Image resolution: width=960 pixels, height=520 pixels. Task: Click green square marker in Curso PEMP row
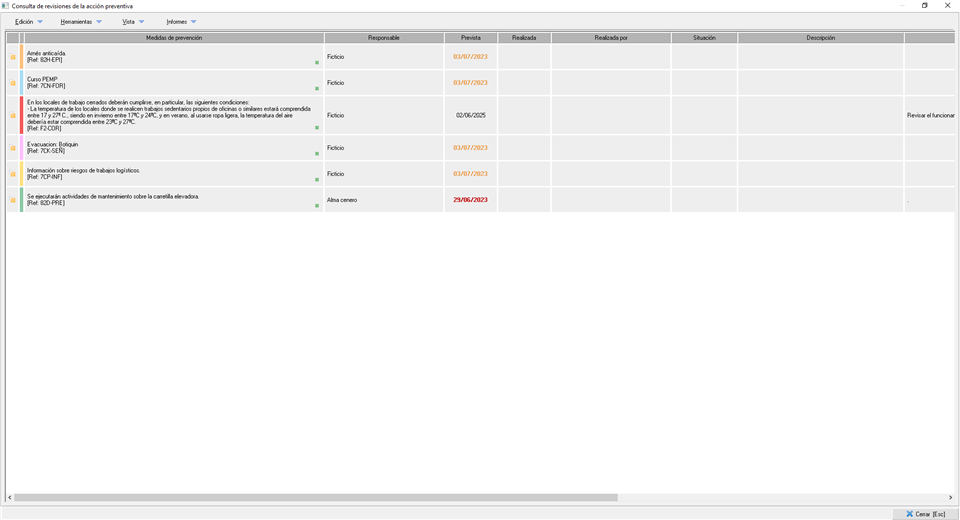click(317, 89)
